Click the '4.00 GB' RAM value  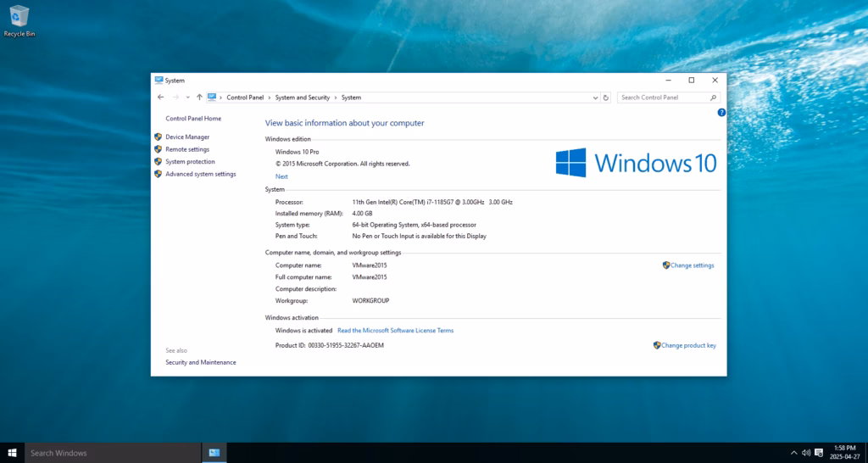pyautogui.click(x=362, y=213)
